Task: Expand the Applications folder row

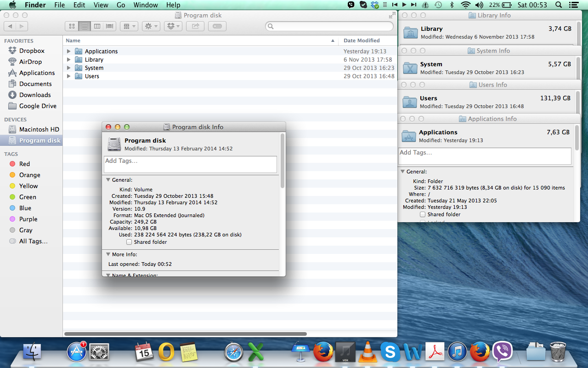Action: [69, 51]
